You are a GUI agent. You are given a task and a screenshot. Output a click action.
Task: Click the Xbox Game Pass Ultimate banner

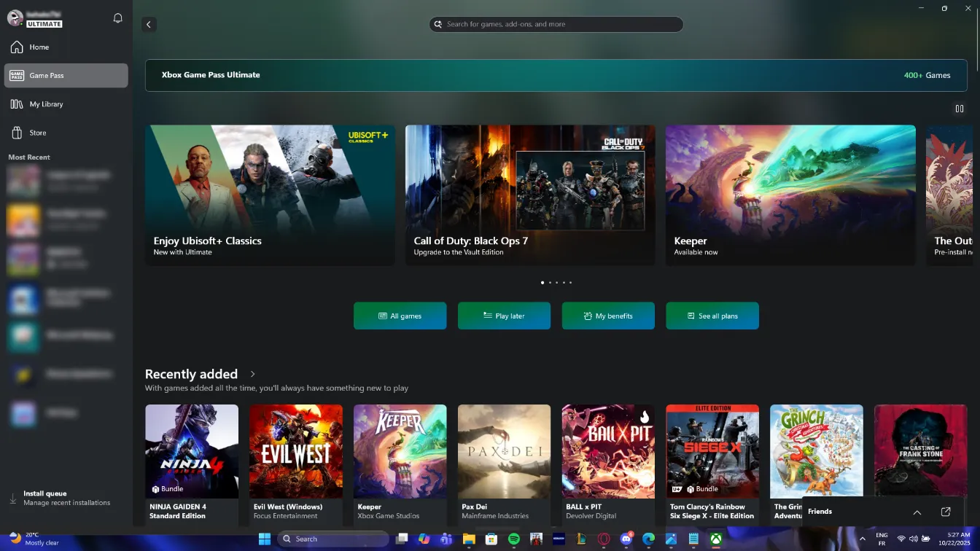[556, 75]
